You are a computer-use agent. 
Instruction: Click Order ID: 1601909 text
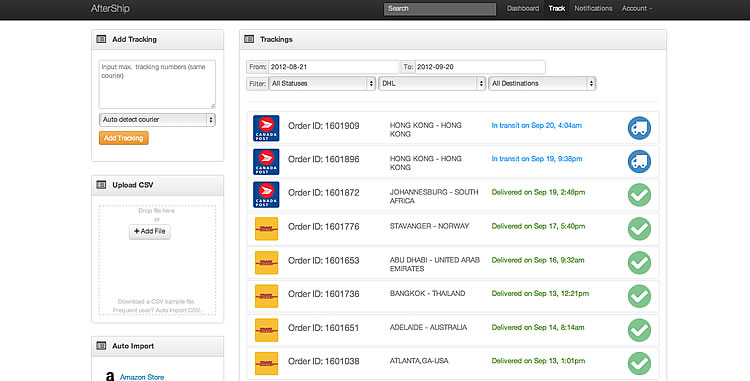coord(323,126)
